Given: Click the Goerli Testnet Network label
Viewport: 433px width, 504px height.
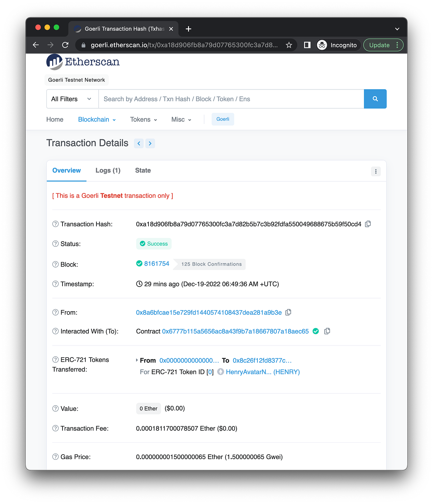Looking at the screenshot, I should coord(76,80).
